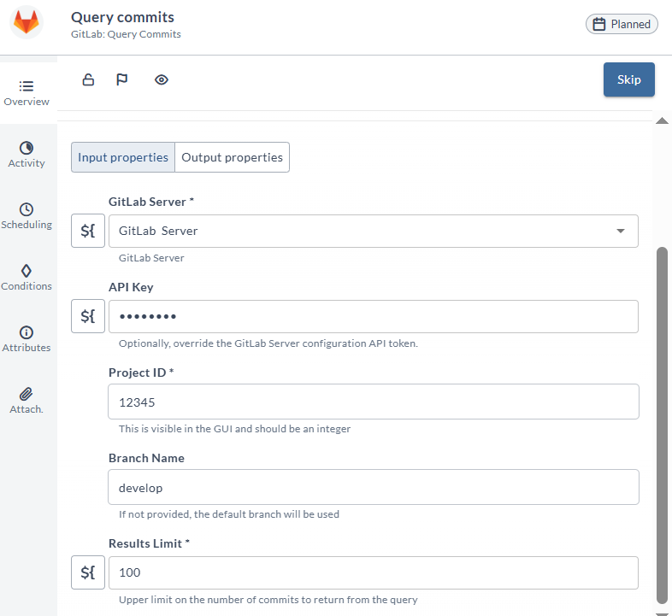This screenshot has width=672, height=616.
Task: Click the 'GitLab Server' helper text below dropdown
Action: [151, 258]
